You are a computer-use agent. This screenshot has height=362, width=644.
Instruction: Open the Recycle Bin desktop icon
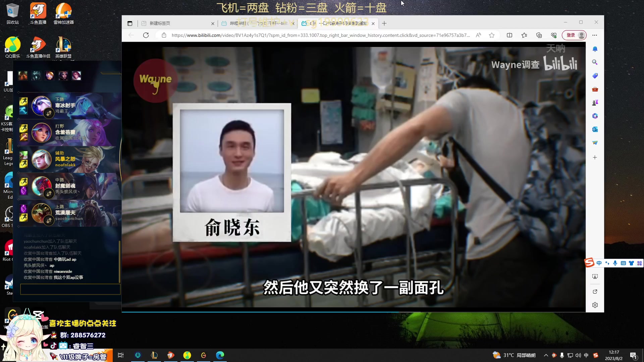tap(13, 13)
